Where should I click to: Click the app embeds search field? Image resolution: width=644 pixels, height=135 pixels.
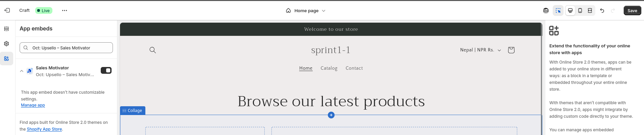pos(66,48)
